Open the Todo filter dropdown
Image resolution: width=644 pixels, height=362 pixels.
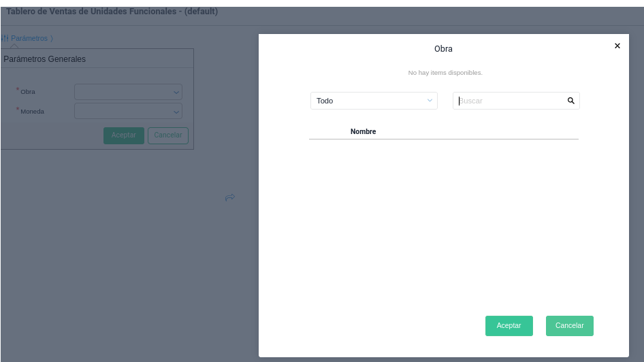tap(374, 101)
